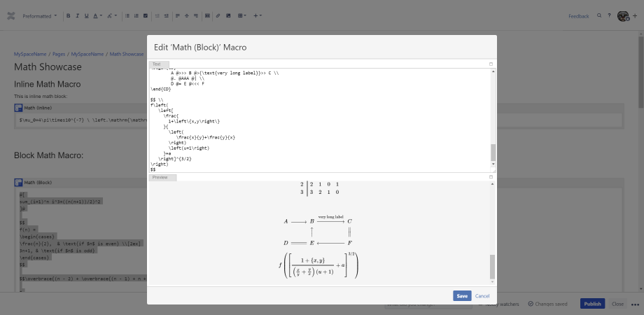Viewport: 644px width, 315px height.
Task: Toggle bold formatting
Action: 68,16
